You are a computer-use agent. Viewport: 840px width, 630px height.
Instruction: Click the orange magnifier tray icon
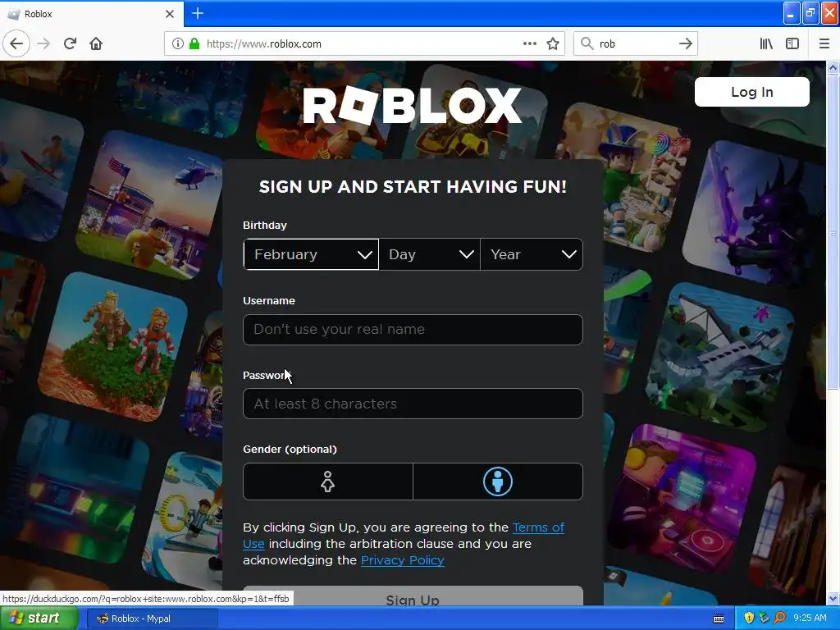(x=779, y=619)
